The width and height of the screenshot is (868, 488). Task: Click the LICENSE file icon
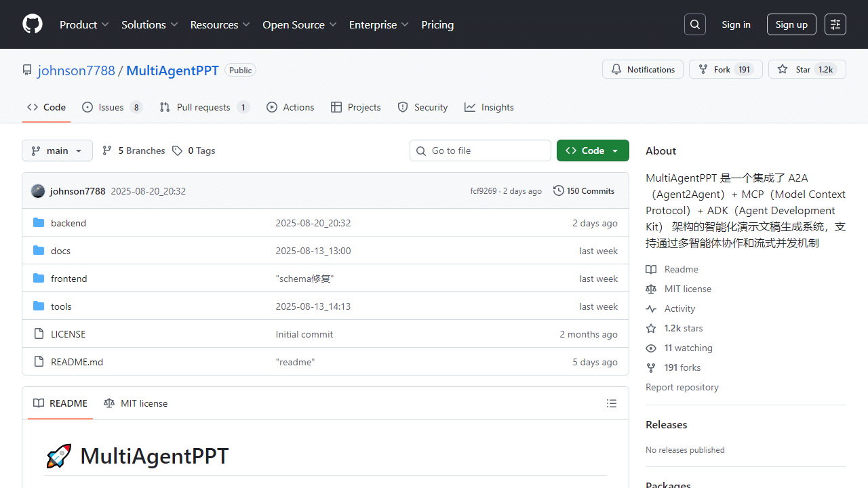tap(39, 334)
